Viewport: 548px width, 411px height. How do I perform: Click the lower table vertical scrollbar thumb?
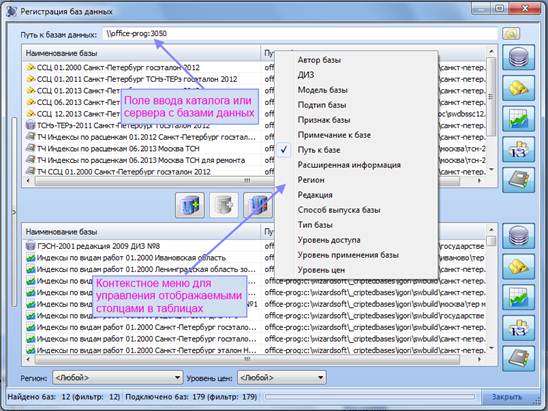491,241
